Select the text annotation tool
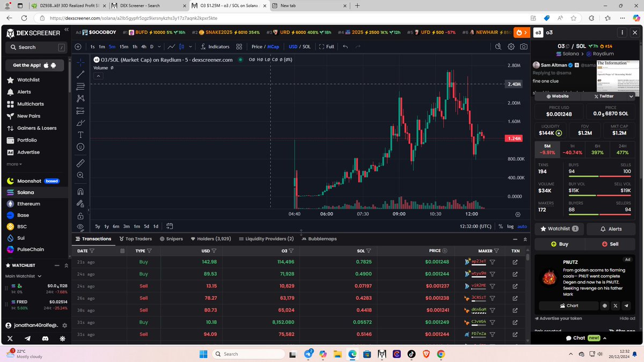The width and height of the screenshot is (644, 362). pos(80,135)
